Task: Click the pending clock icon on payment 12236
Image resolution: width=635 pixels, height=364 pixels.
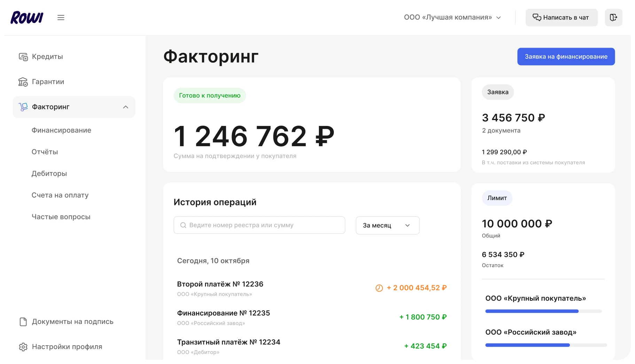Action: (379, 288)
